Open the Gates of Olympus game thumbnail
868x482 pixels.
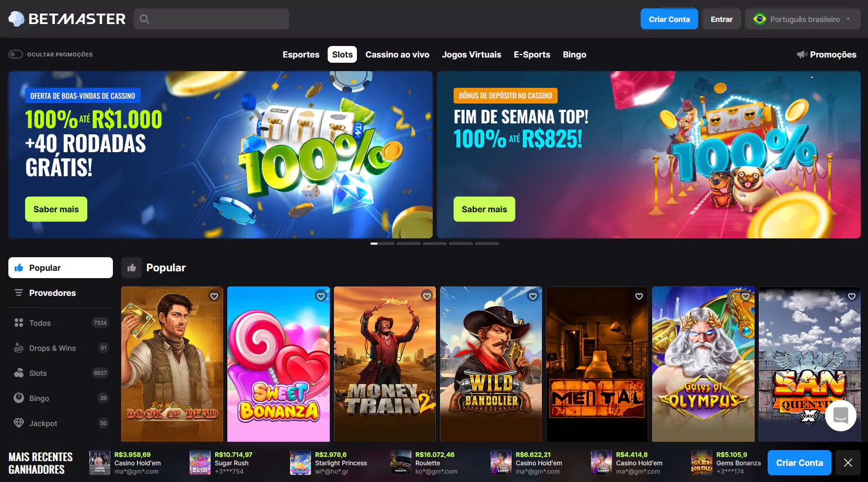click(x=703, y=364)
